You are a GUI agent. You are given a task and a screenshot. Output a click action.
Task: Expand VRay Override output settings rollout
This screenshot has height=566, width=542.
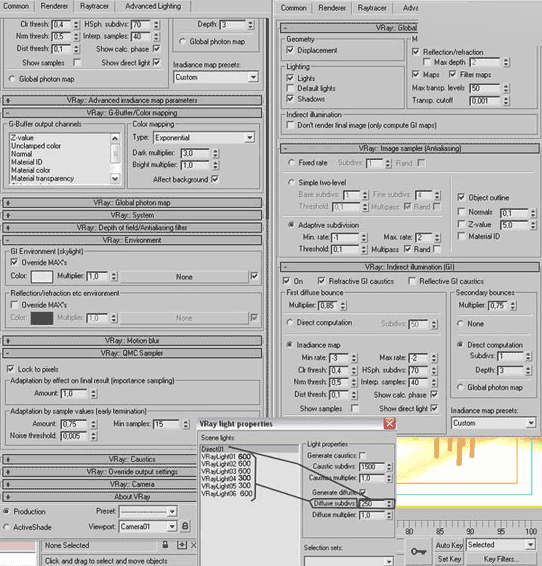click(x=100, y=472)
